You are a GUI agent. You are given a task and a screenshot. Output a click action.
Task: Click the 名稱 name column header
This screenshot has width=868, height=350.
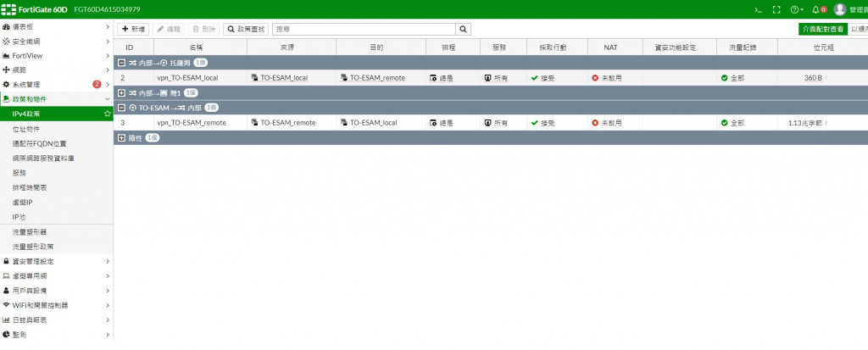click(x=200, y=47)
